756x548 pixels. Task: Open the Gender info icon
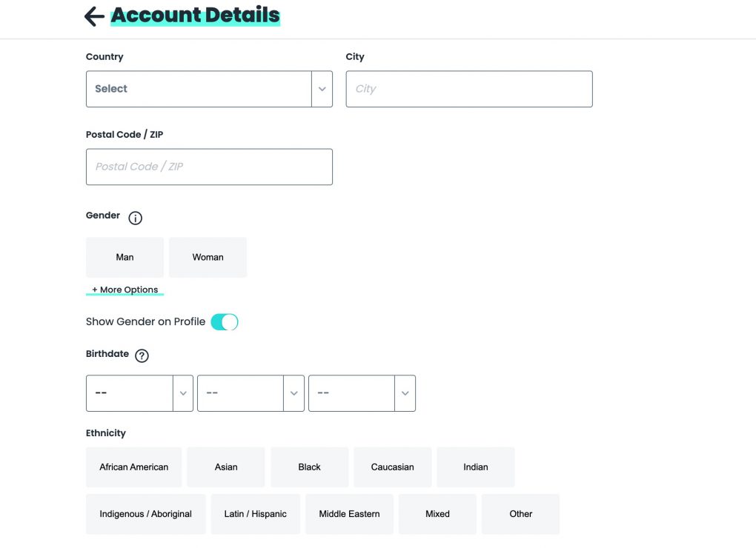click(135, 218)
